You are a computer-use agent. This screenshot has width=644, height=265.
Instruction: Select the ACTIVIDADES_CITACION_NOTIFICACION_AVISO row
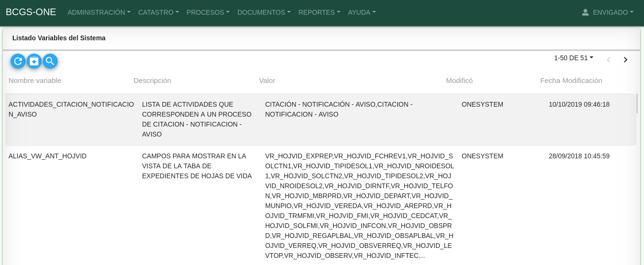[x=71, y=109]
